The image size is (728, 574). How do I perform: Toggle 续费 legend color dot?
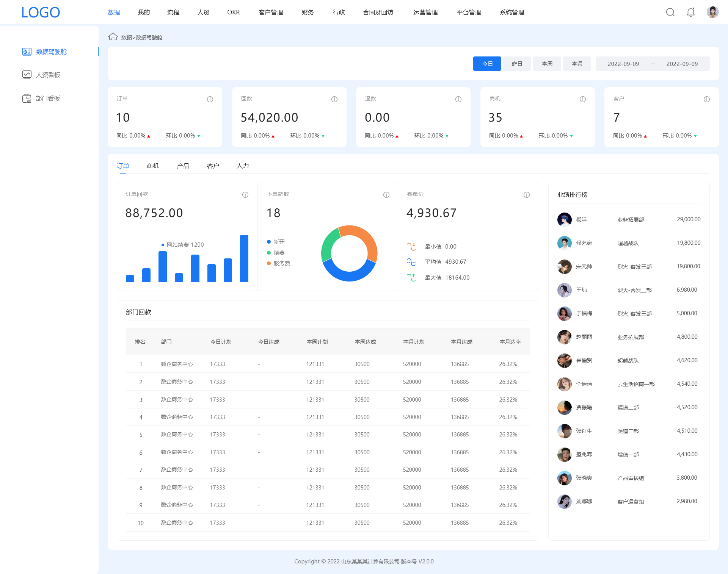pos(269,253)
